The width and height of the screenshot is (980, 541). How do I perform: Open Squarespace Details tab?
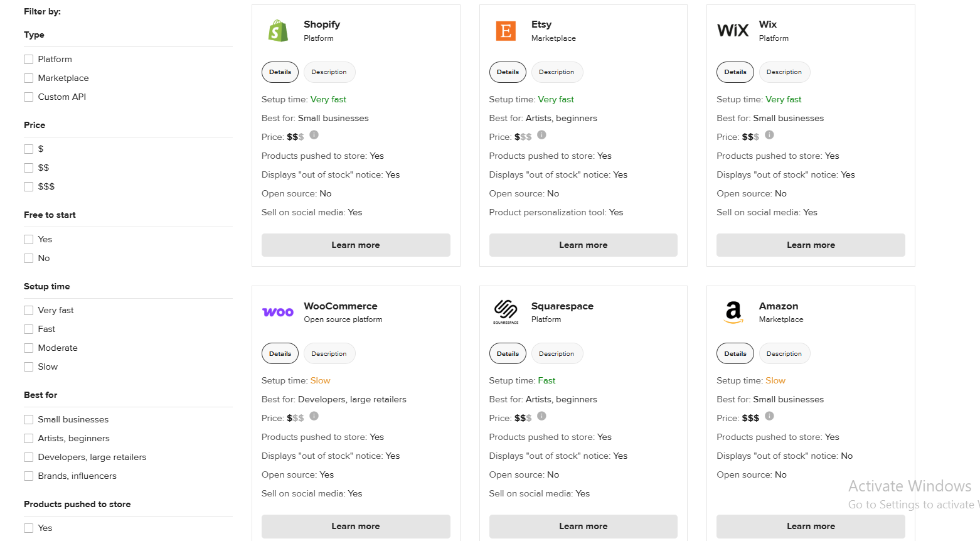(508, 353)
